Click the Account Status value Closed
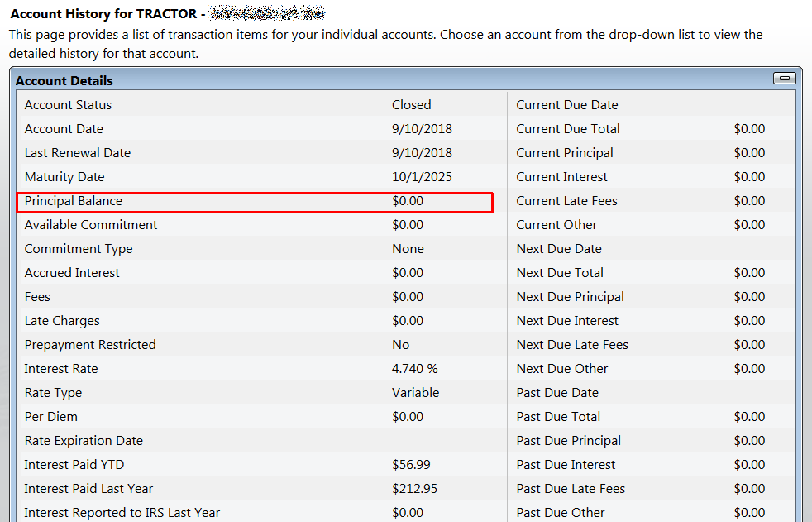The height and width of the screenshot is (522, 812). (x=411, y=105)
